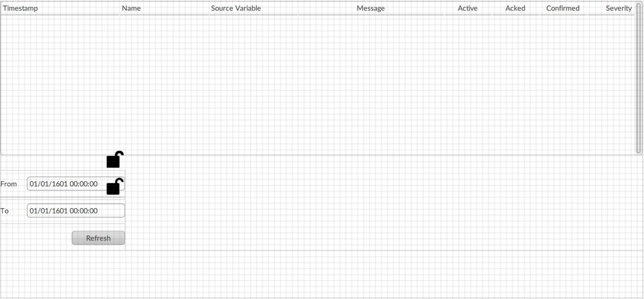The image size is (644, 299).
Task: Select the Message column header
Action: (371, 8)
